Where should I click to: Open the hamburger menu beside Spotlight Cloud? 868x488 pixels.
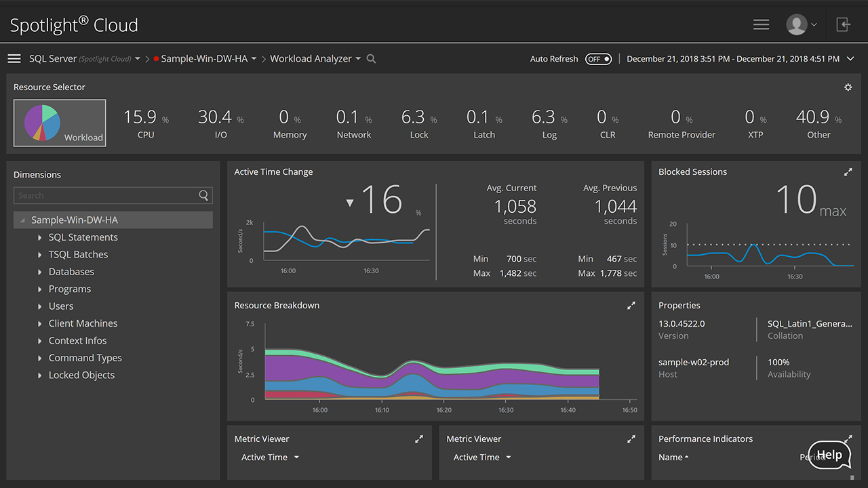[761, 24]
